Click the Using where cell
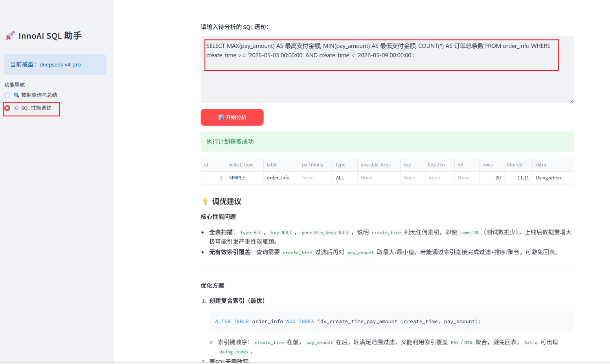The width and height of the screenshot is (610, 364). [x=553, y=178]
